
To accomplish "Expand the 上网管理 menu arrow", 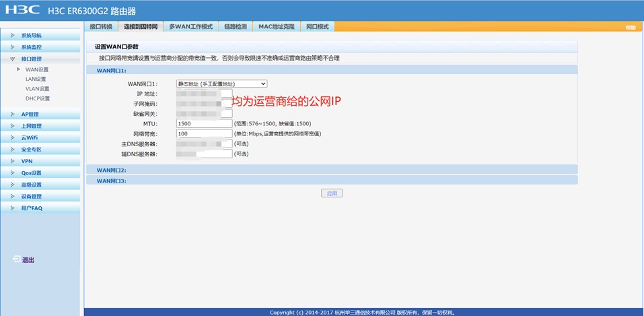I will (12, 126).
